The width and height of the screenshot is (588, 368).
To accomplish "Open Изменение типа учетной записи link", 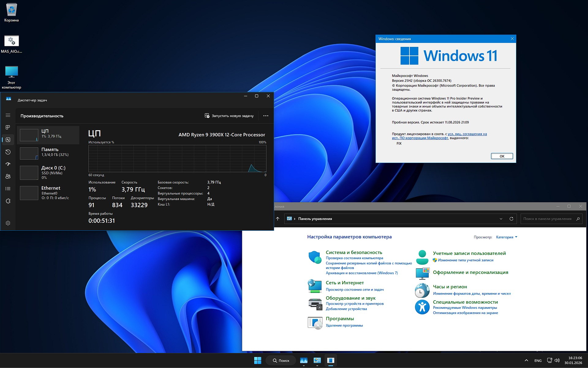I will (x=465, y=260).
